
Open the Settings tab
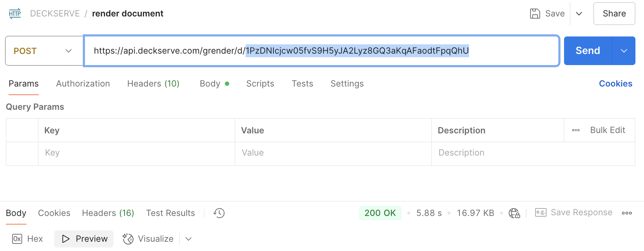[x=347, y=84]
